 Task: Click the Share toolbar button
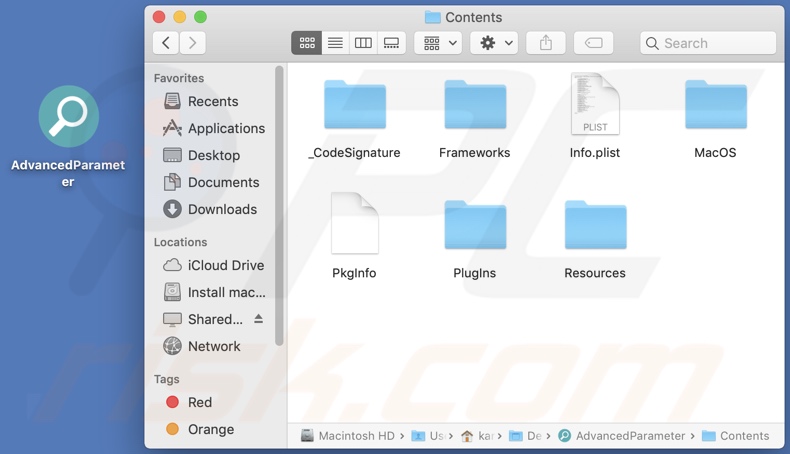coord(546,43)
